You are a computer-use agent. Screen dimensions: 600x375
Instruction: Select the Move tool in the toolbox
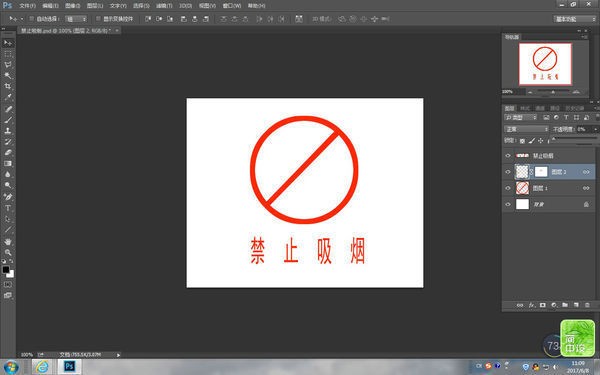[8, 43]
